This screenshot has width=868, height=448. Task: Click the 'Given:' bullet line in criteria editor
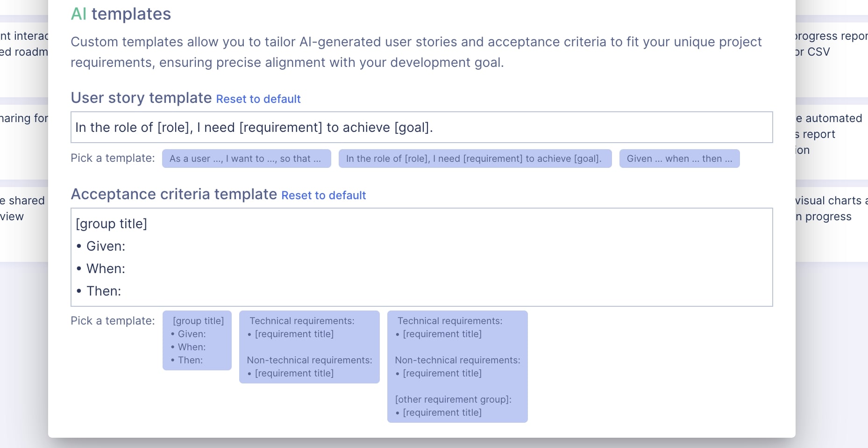click(106, 246)
